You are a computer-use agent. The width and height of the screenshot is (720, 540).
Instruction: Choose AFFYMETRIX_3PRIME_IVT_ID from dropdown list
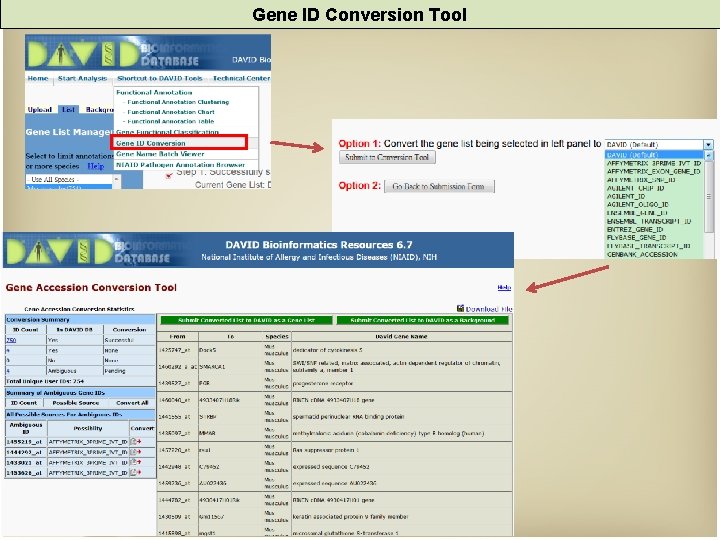(654, 163)
